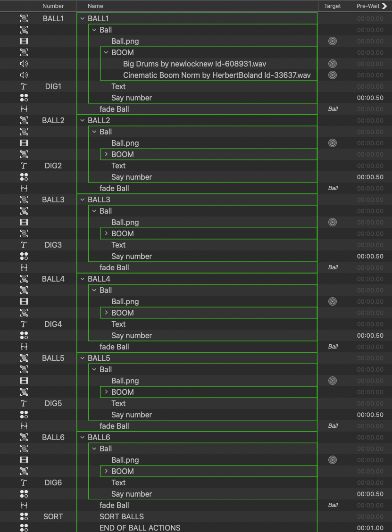The height and width of the screenshot is (532, 392).
Task: Click the target icon on the Big Drums row
Action: tap(333, 64)
